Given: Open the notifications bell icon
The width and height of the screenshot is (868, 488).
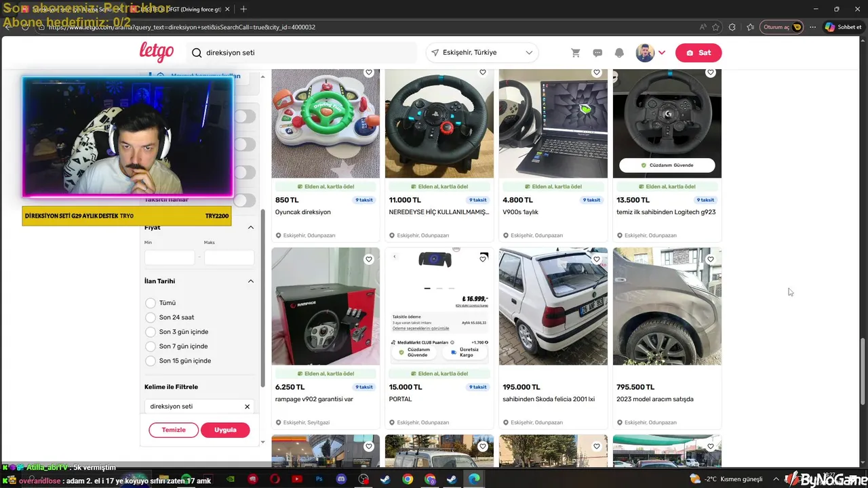Looking at the screenshot, I should pyautogui.click(x=619, y=53).
